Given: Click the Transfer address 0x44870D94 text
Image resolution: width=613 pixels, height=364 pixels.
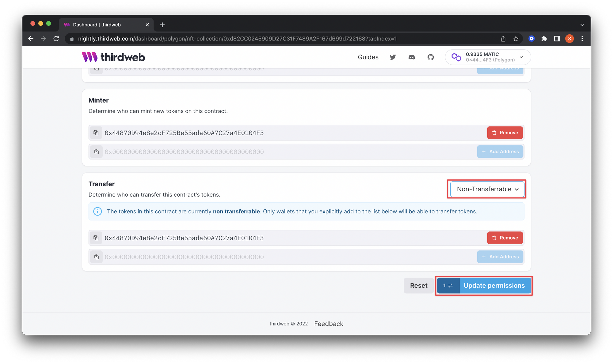Looking at the screenshot, I should click(184, 238).
